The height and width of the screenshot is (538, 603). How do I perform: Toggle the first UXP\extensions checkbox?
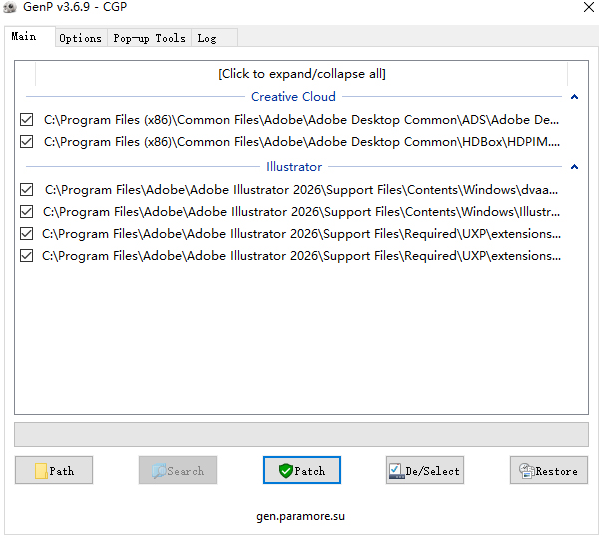(x=27, y=233)
